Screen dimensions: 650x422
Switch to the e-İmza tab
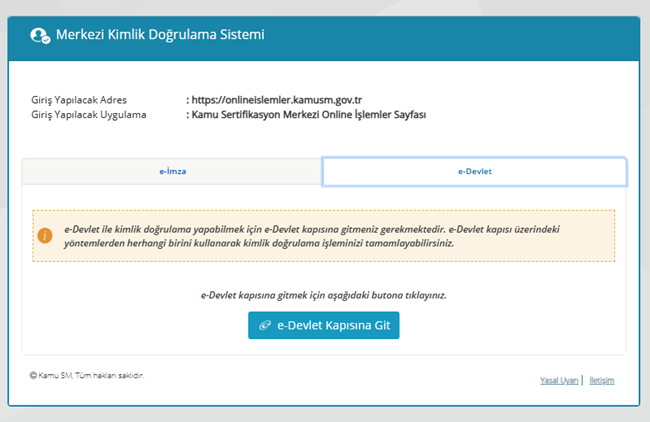[172, 171]
